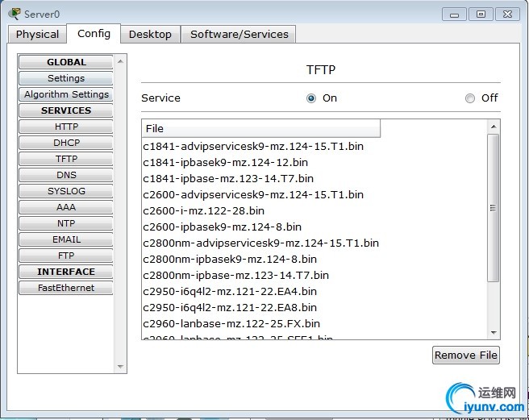
Task: Click sidebar scroll down arrow
Action: pyautogui.click(x=120, y=366)
